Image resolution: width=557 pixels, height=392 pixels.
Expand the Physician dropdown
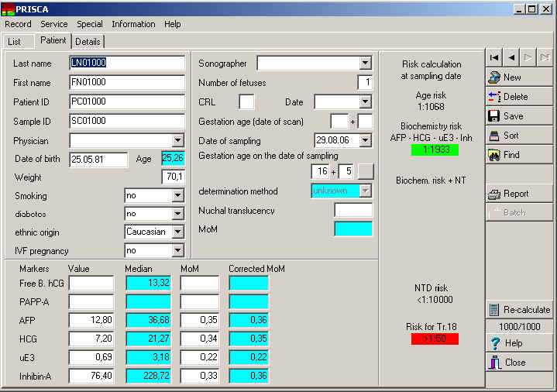pos(177,140)
